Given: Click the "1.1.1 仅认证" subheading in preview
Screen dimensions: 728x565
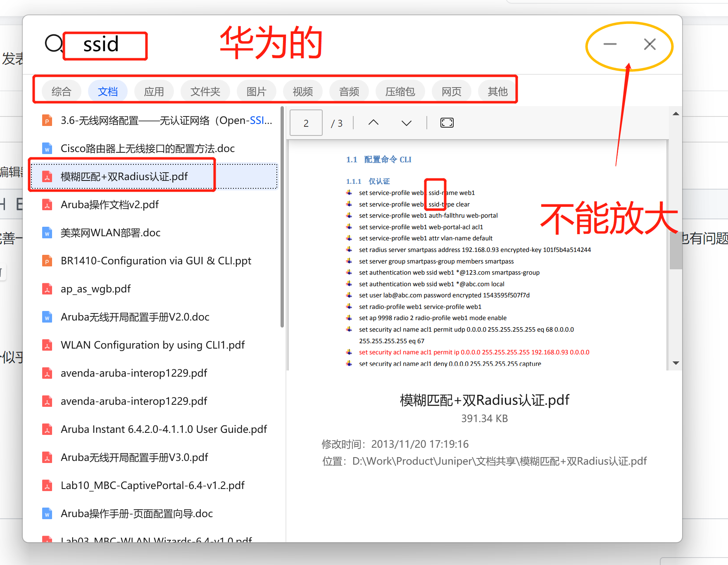Looking at the screenshot, I should (368, 181).
